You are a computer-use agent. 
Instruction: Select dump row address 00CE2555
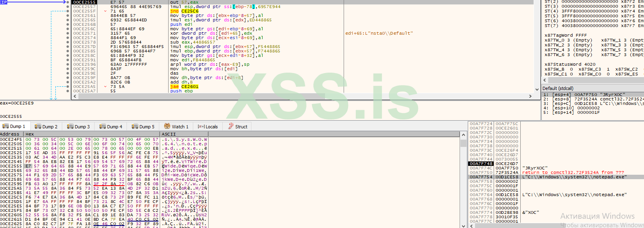(11, 166)
